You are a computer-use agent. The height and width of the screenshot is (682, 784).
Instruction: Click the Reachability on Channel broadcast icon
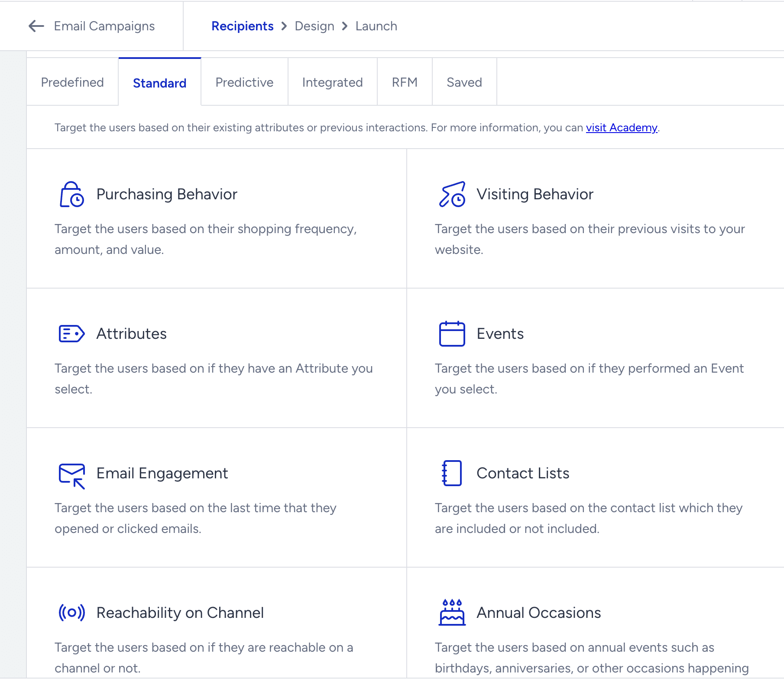71,613
